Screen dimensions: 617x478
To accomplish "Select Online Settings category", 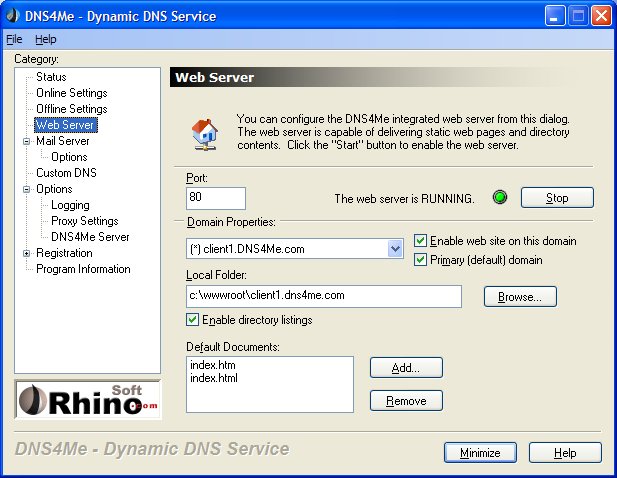I will tap(72, 93).
